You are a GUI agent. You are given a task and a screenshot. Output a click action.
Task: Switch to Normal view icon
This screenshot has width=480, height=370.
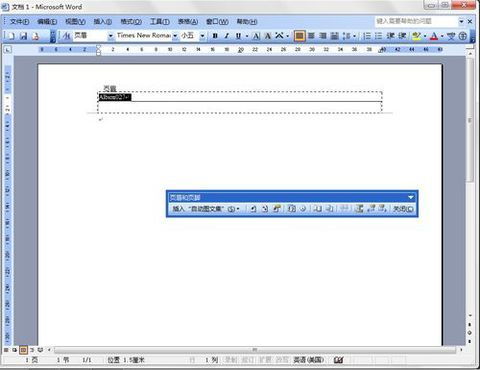point(6,350)
